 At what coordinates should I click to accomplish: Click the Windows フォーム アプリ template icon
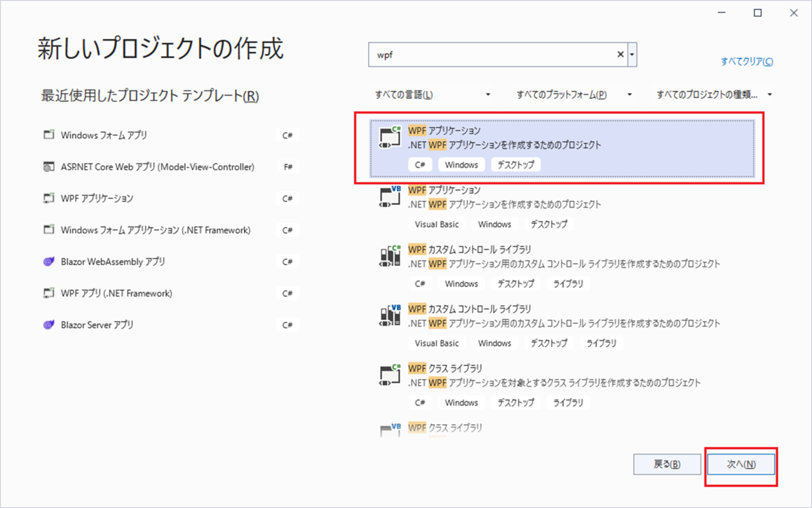(48, 135)
